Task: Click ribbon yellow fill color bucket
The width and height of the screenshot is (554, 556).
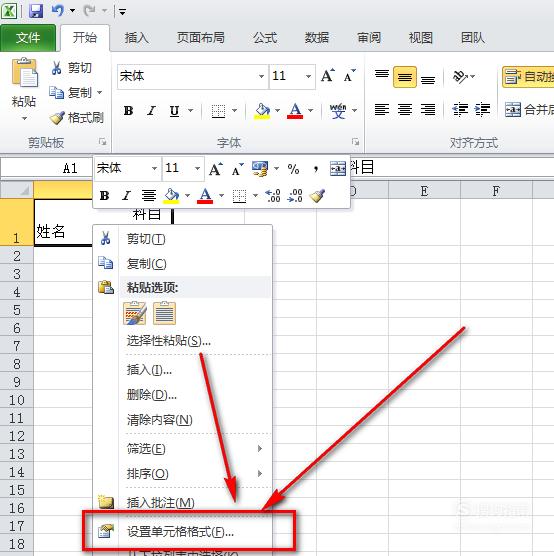Action: pyautogui.click(x=262, y=111)
